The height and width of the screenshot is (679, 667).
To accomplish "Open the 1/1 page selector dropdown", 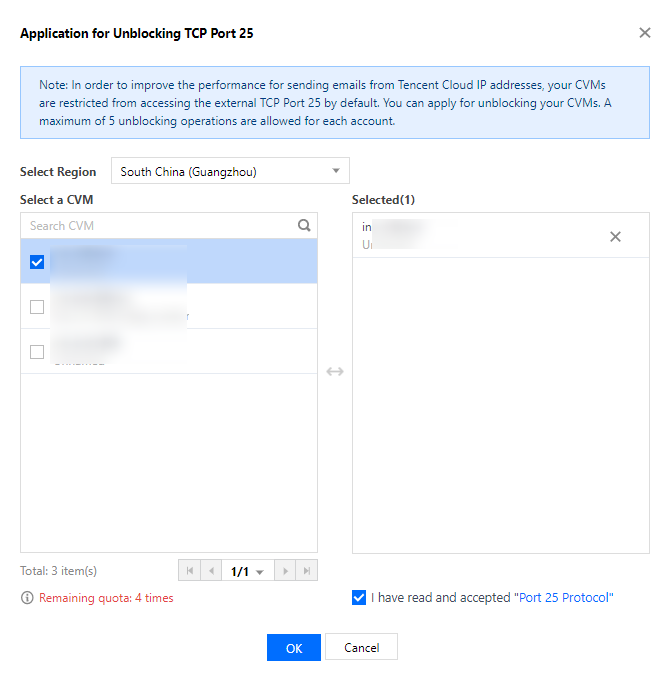I will coord(247,571).
